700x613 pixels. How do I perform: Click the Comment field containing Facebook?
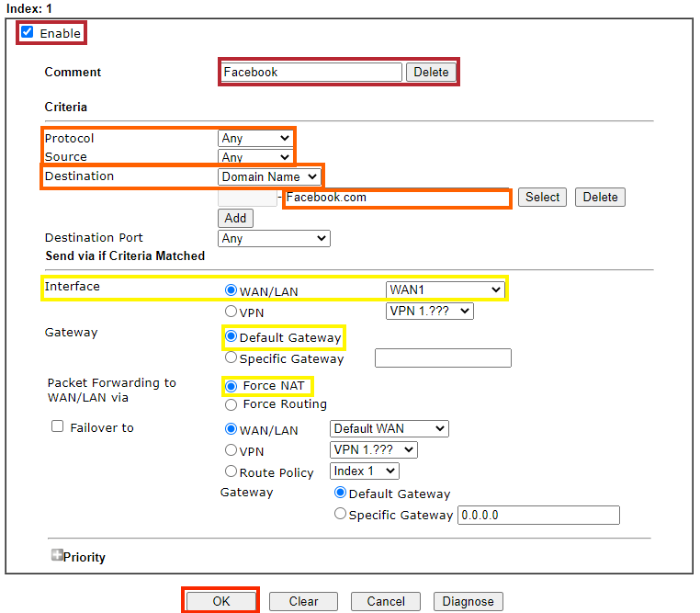311,72
